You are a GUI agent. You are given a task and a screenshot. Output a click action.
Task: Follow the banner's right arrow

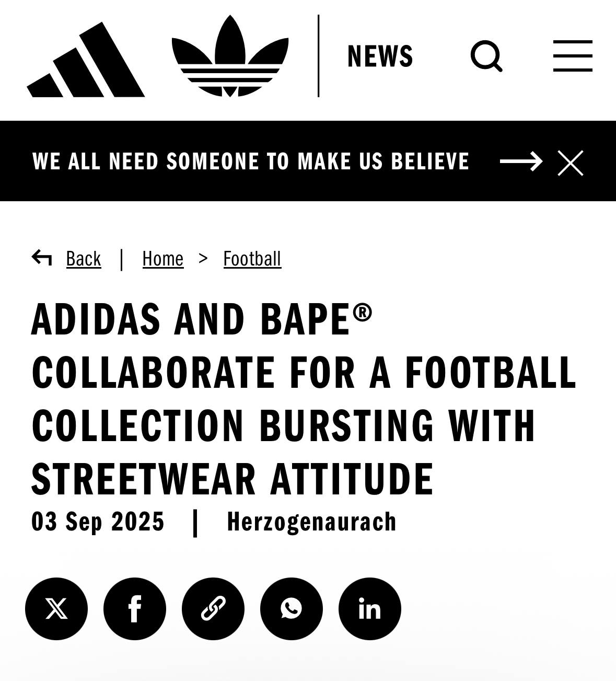coord(521,161)
